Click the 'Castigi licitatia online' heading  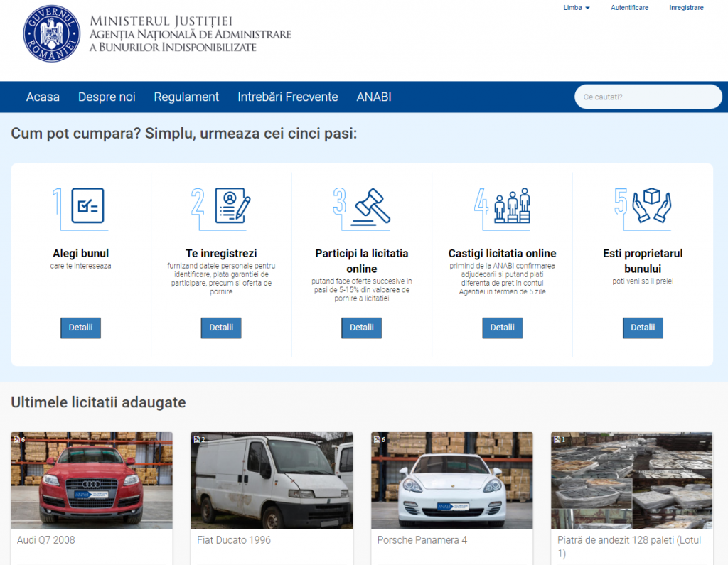pyautogui.click(x=503, y=254)
